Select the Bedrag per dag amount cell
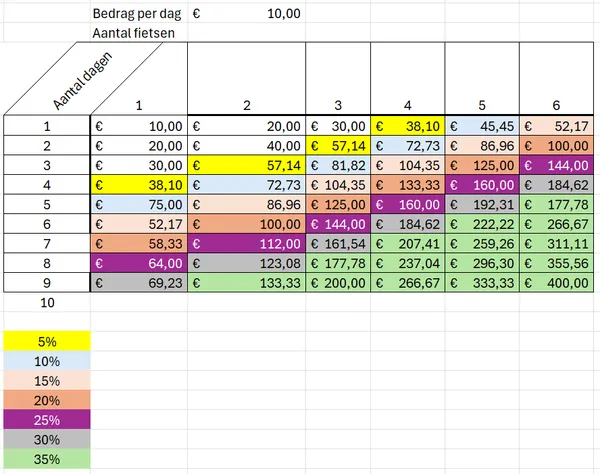This screenshot has height=474, width=600. click(x=247, y=14)
